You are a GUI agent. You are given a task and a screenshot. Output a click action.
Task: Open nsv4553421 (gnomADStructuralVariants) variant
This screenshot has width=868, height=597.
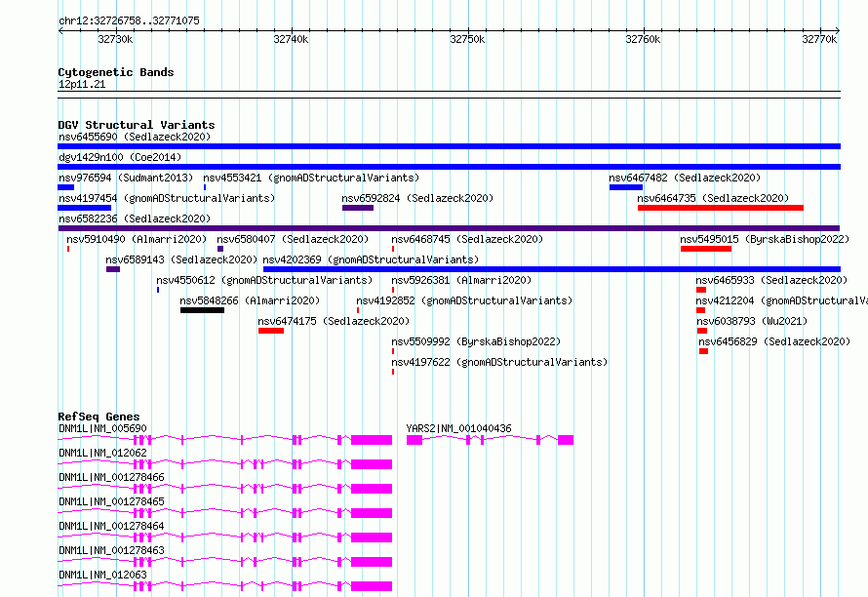tap(311, 178)
